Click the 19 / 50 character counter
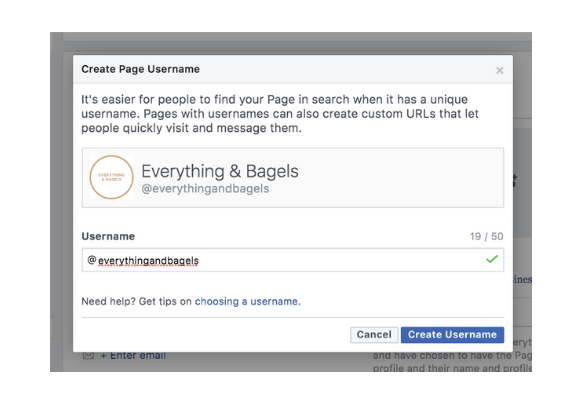582x405 pixels. tap(486, 236)
